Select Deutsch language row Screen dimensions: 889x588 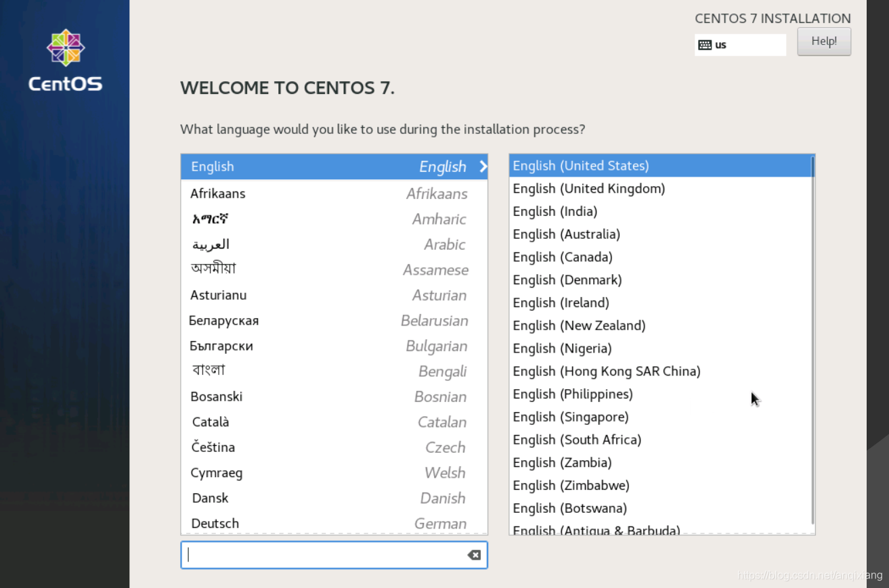click(334, 523)
